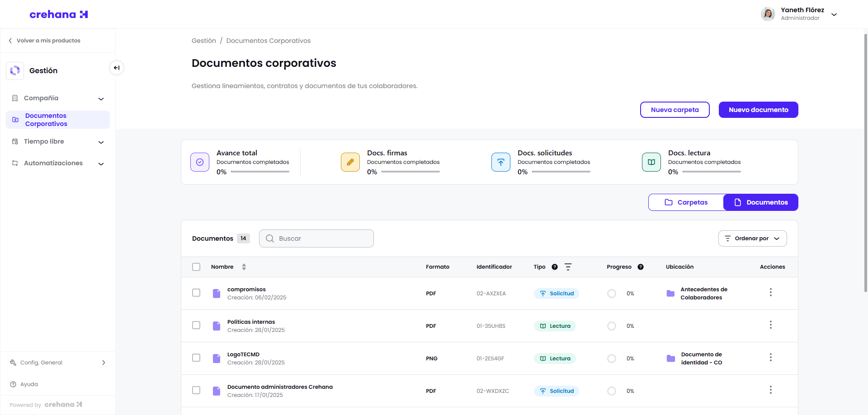The height and width of the screenshot is (415, 868).
Task: Click the Nueva carpeta button
Action: click(675, 110)
